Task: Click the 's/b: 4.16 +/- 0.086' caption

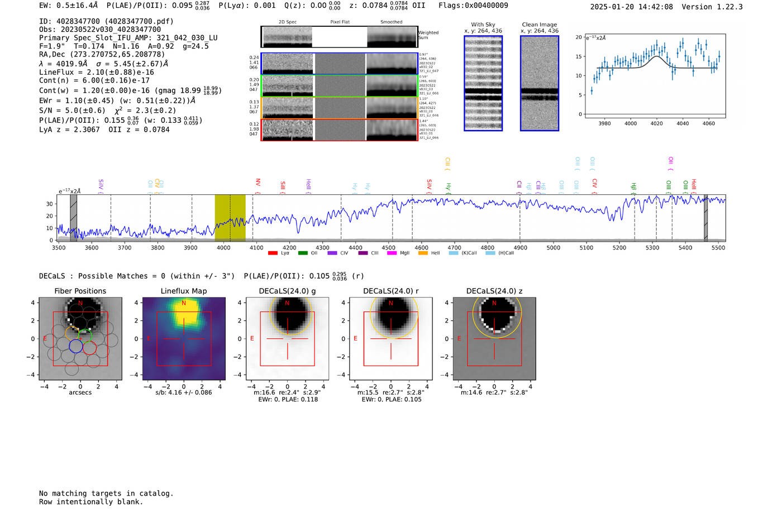Action: [x=184, y=392]
